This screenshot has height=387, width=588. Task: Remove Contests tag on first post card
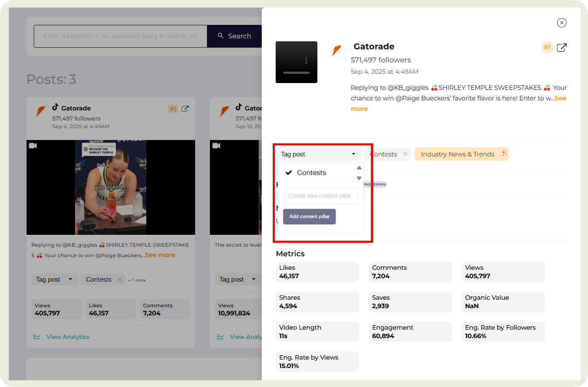point(120,279)
